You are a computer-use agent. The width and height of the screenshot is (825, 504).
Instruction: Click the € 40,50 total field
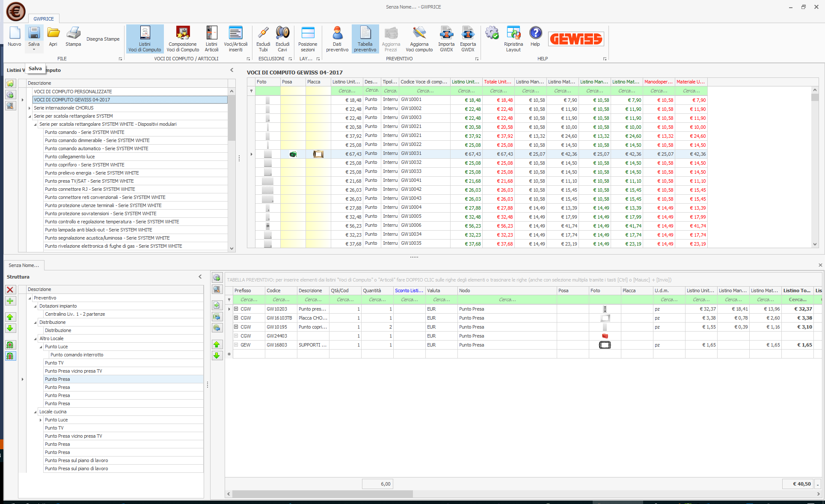[x=797, y=484]
